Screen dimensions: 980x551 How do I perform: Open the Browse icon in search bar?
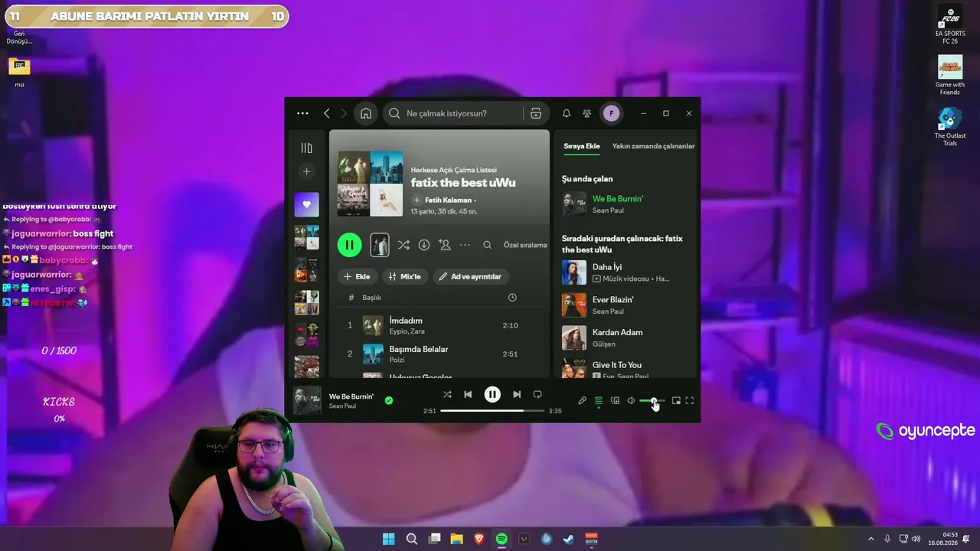coord(536,113)
